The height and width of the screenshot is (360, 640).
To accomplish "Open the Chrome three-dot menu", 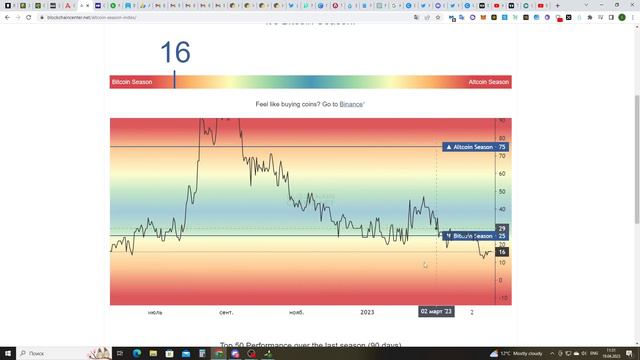I will point(633,18).
